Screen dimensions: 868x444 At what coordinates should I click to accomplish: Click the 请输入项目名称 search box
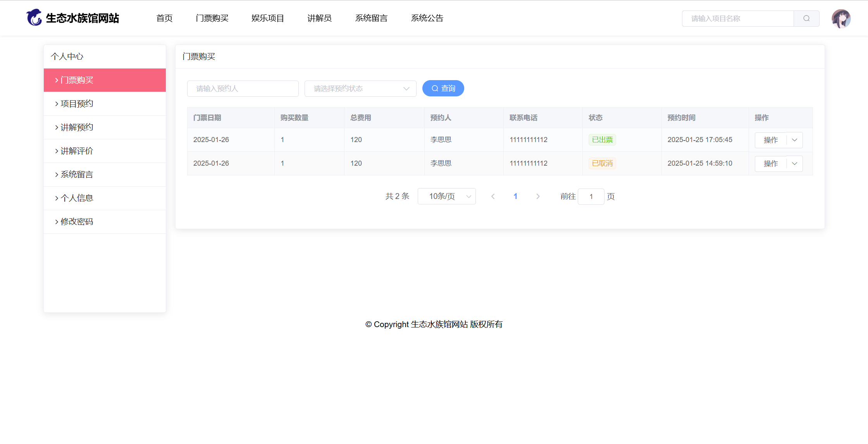[737, 19]
